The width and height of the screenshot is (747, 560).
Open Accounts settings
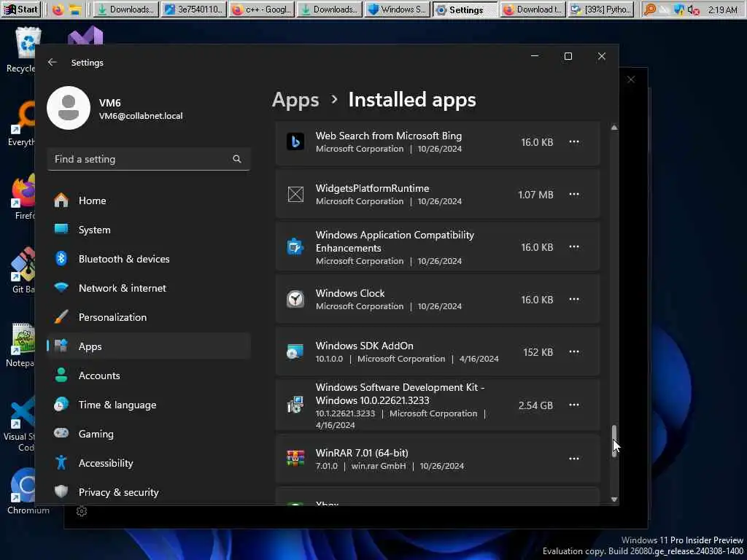click(149, 376)
